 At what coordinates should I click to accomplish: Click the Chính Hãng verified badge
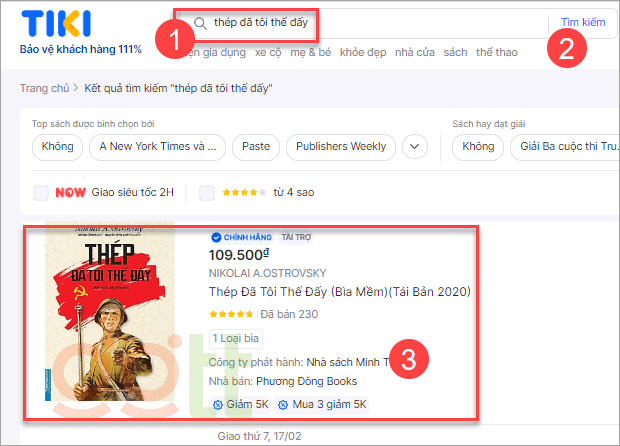click(x=241, y=238)
